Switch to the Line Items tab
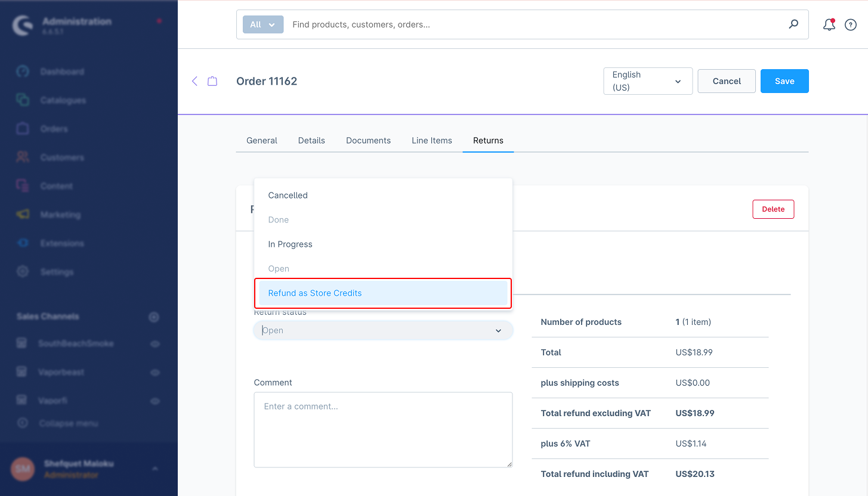Viewport: 868px width, 496px height. click(431, 141)
